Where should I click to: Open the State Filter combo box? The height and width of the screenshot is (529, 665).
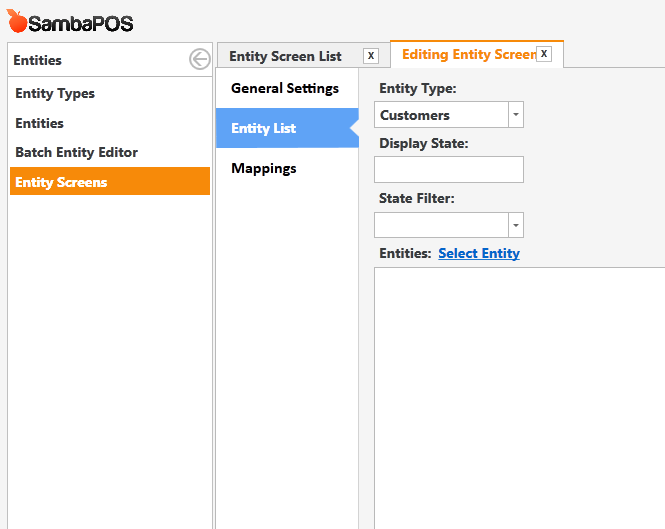tap(449, 225)
